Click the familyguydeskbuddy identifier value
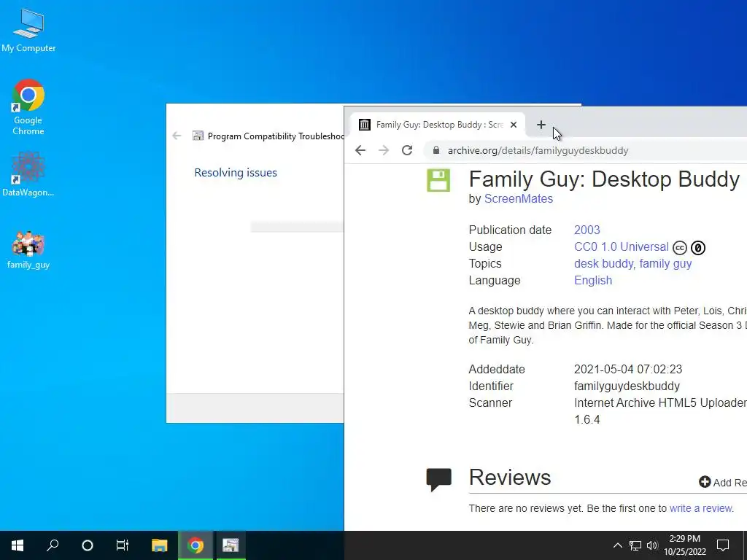This screenshot has width=747, height=560. click(x=627, y=386)
